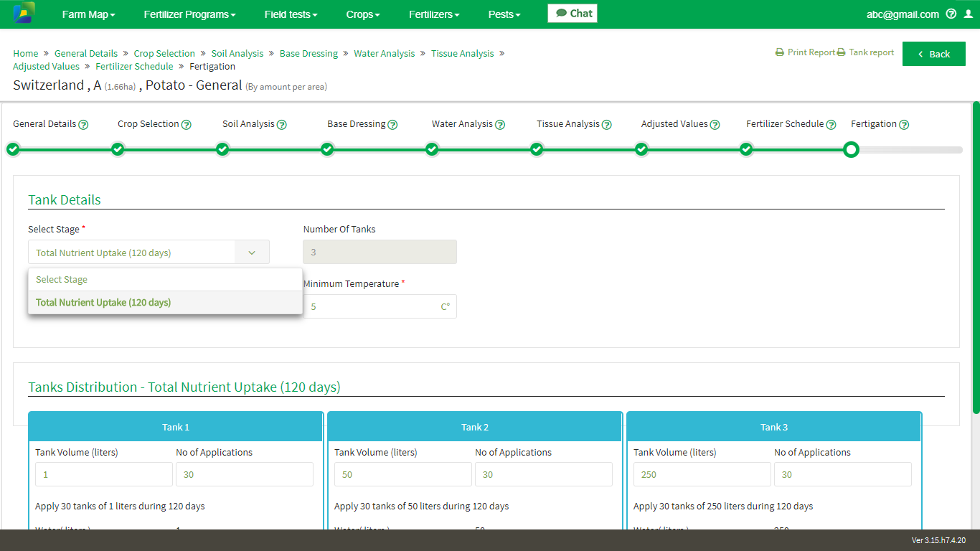
Task: Click the General Details step checkmark
Action: click(13, 149)
